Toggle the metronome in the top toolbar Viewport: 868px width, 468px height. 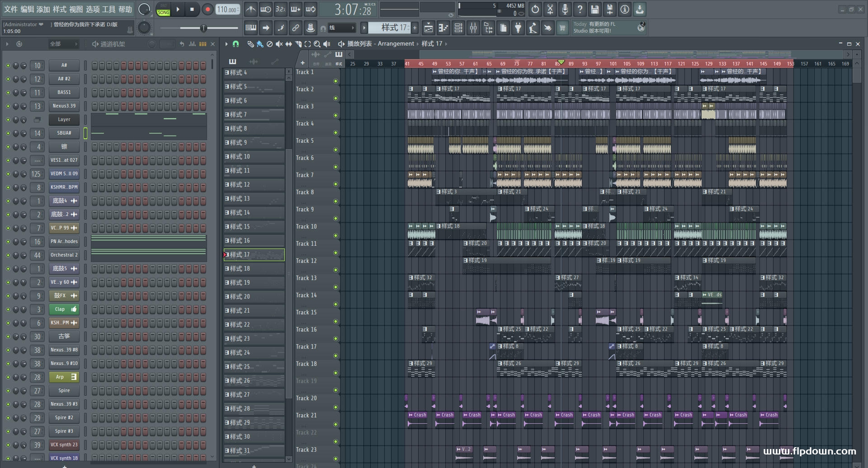[251, 9]
